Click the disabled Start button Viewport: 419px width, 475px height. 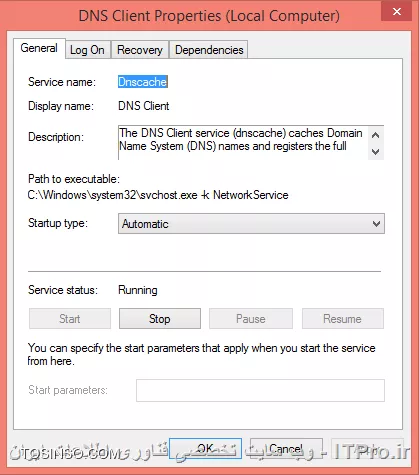[x=70, y=319]
